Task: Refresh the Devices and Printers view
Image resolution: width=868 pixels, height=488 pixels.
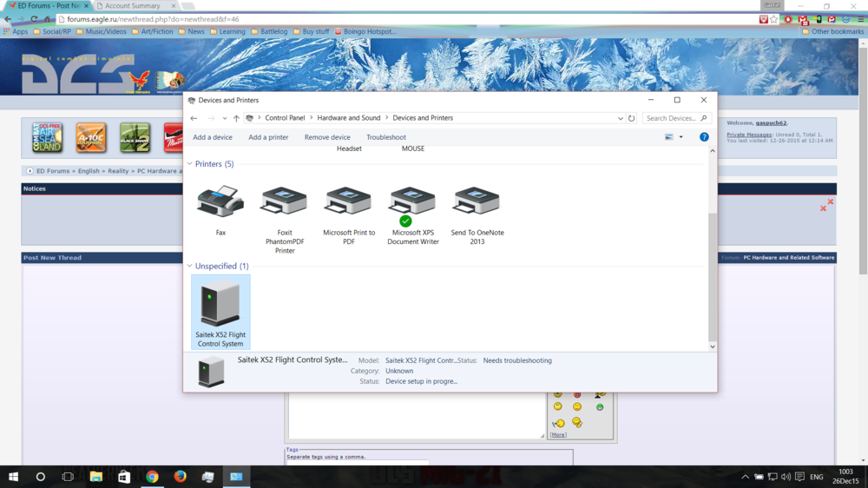Action: tap(632, 118)
